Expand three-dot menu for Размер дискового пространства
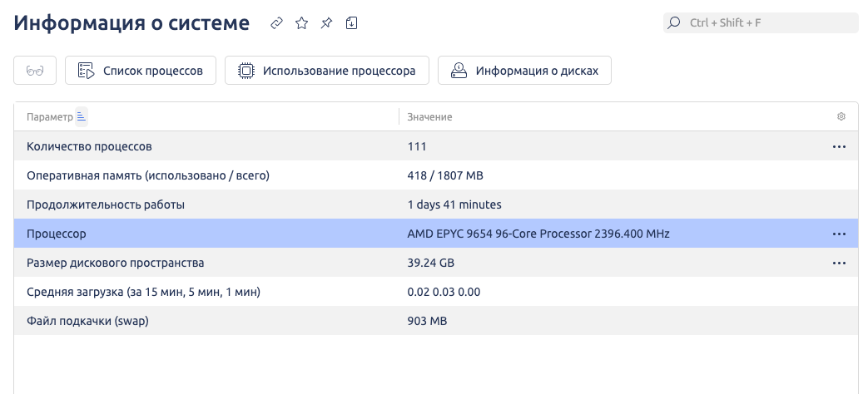 (x=839, y=263)
